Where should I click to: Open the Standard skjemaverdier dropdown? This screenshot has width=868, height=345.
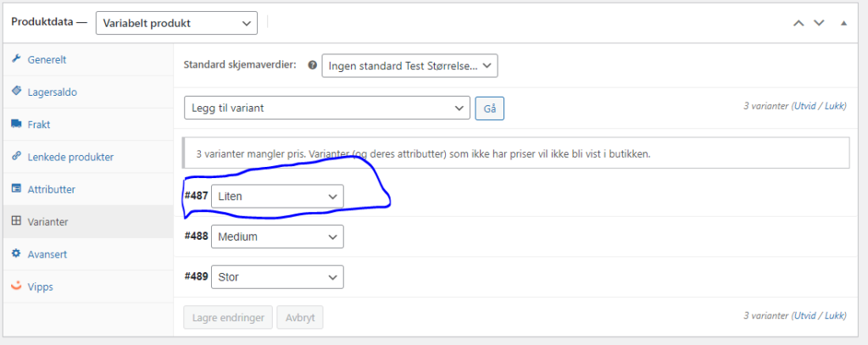click(409, 66)
